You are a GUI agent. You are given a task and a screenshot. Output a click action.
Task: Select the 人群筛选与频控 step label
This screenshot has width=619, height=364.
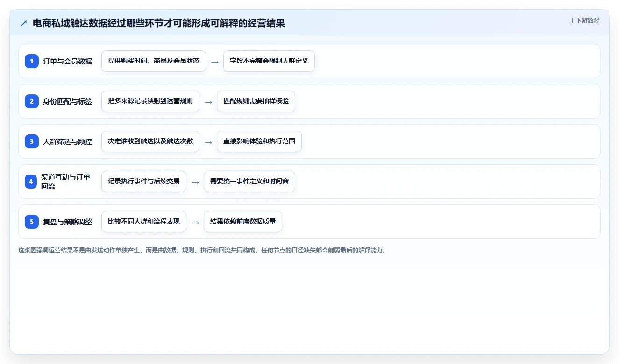67,141
